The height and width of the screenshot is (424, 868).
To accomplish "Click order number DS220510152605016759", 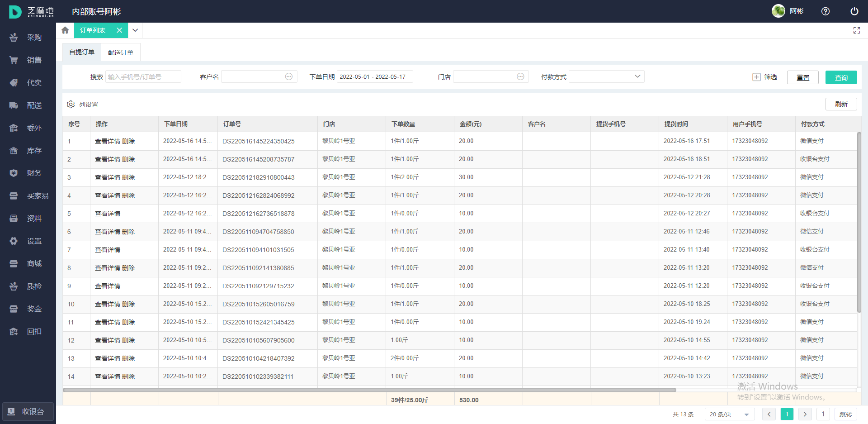I will 259,304.
